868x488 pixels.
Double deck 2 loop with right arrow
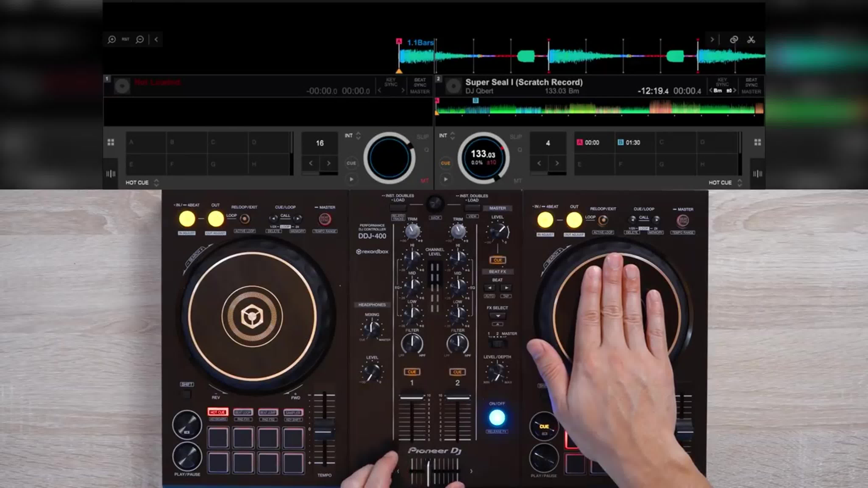click(557, 163)
